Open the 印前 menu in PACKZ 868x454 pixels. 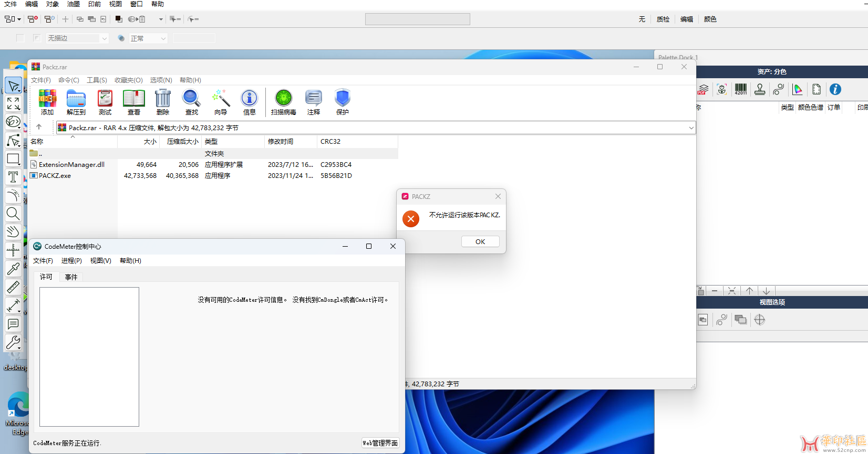point(95,4)
